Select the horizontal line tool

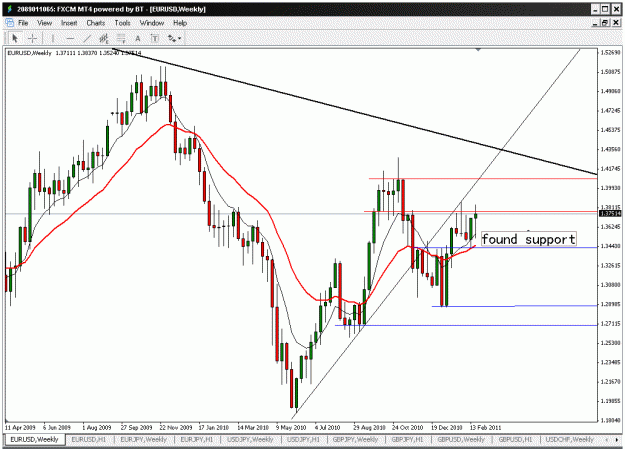point(70,38)
